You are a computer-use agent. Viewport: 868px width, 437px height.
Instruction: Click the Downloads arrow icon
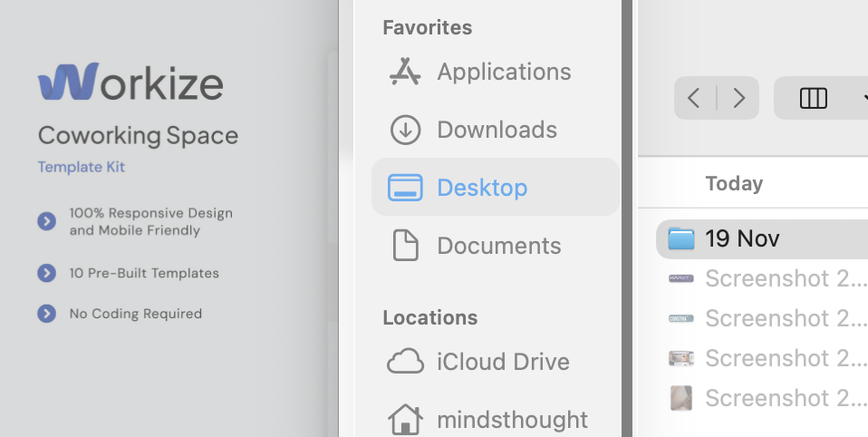(x=405, y=130)
